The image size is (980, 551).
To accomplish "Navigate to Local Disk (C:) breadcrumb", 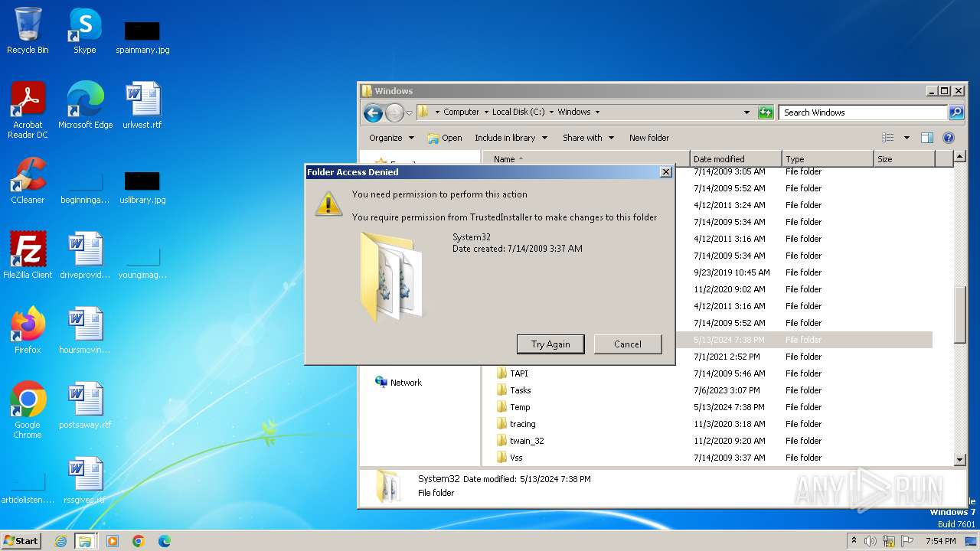I will (x=518, y=112).
